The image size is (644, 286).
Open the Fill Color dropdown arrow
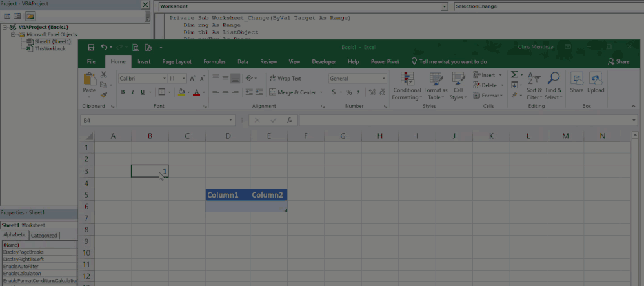coord(188,92)
